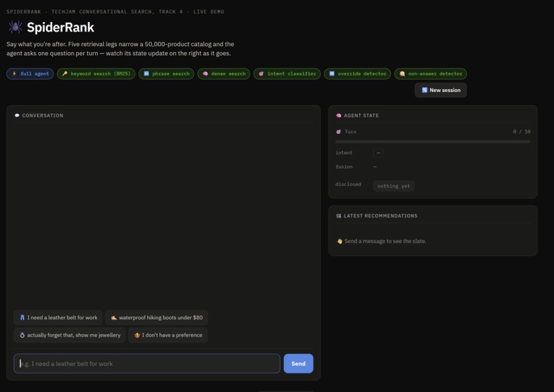Click the AGENT STATE panel heading
The height and width of the screenshot is (392, 554).
pyautogui.click(x=361, y=115)
